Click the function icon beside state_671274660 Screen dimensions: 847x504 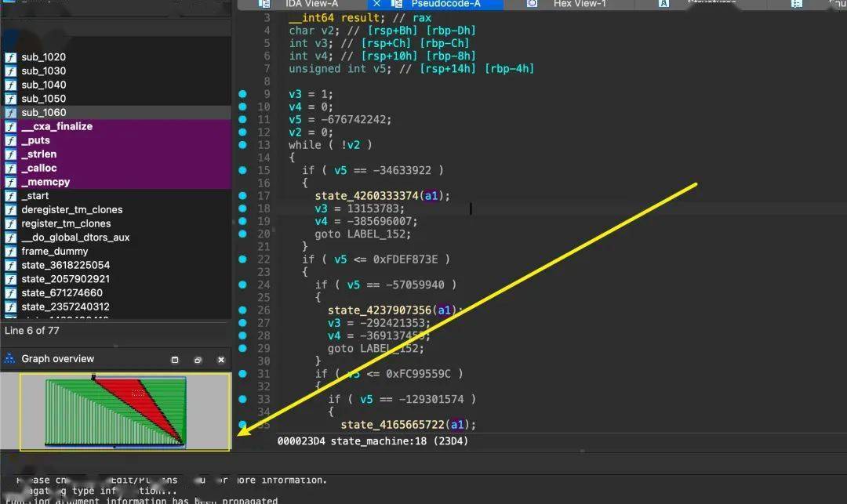[x=11, y=293]
